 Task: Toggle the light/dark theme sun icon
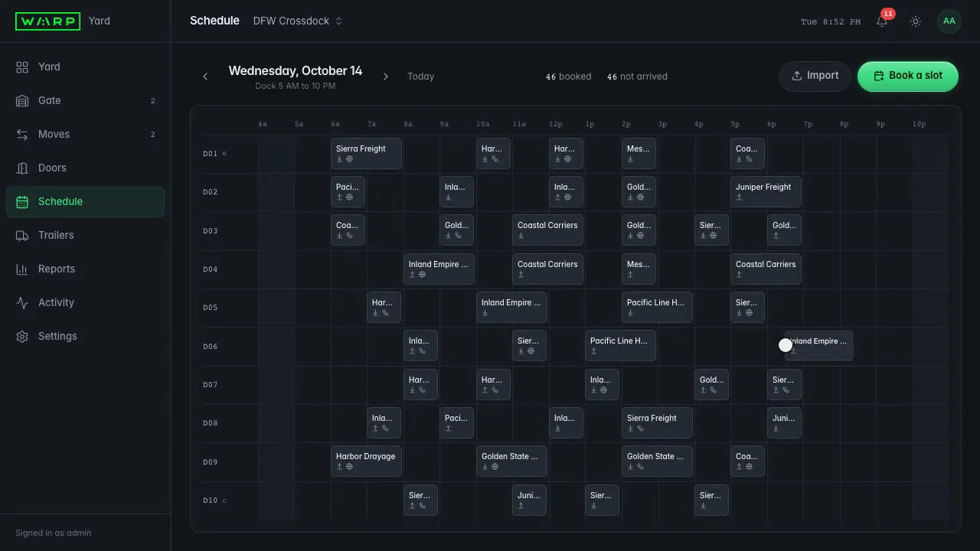click(x=916, y=21)
